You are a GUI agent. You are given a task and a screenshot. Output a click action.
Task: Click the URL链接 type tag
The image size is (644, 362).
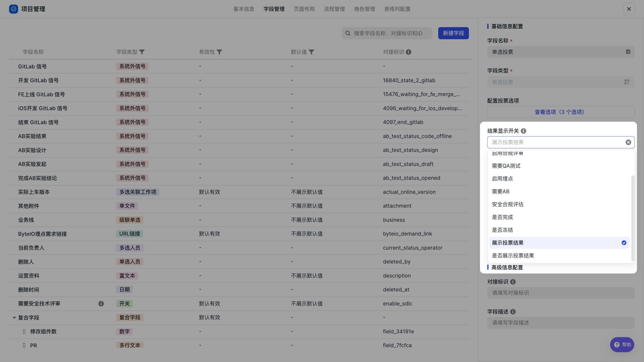(130, 234)
